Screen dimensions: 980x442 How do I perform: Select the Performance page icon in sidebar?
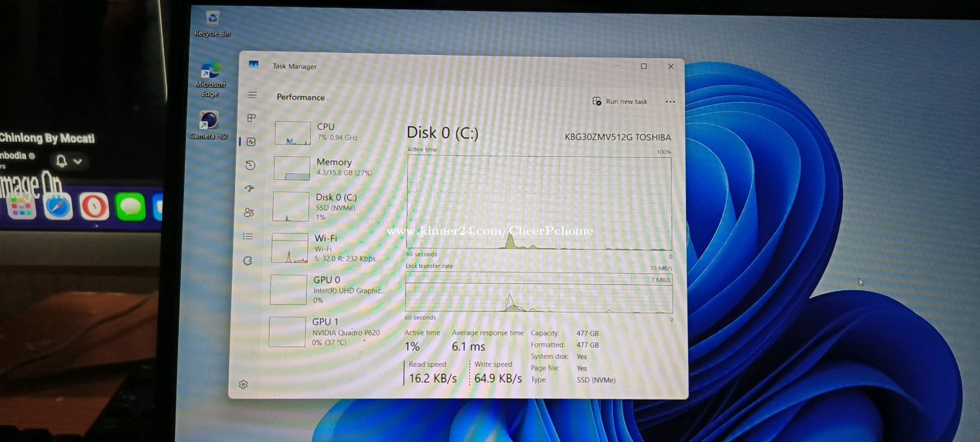[251, 142]
